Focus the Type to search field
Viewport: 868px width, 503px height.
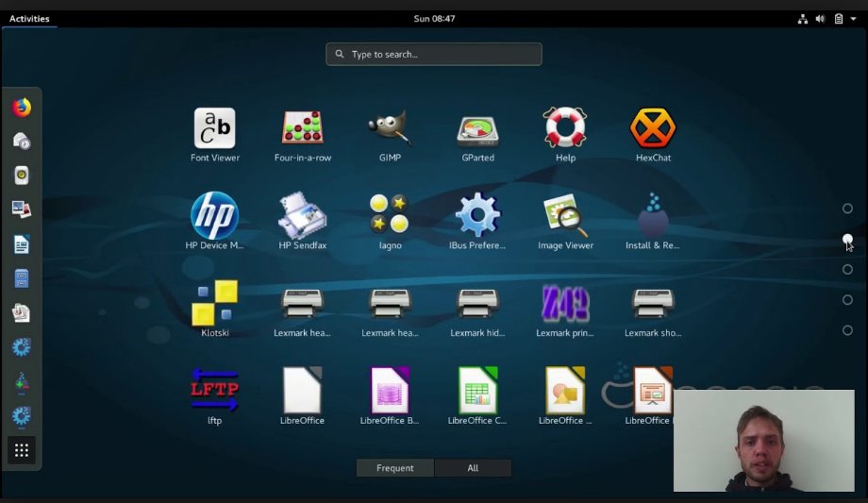coord(433,55)
